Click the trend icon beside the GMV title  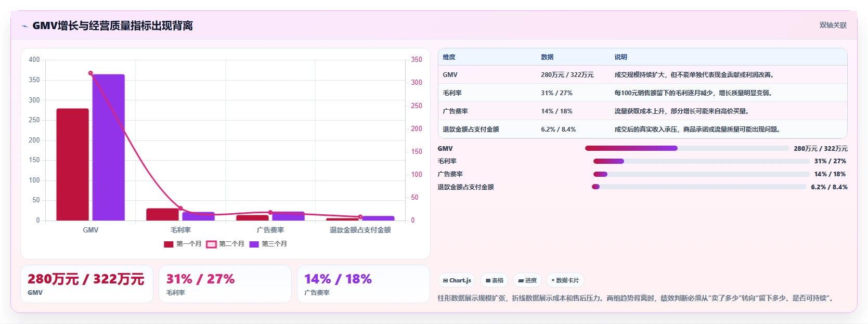tap(24, 26)
